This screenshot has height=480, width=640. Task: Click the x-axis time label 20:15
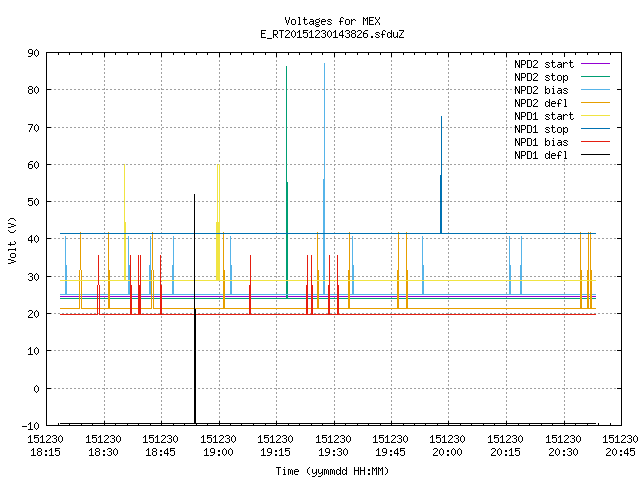[506, 452]
